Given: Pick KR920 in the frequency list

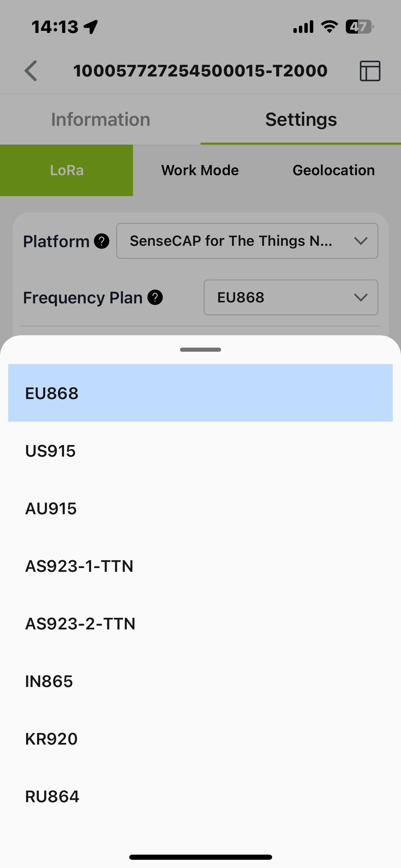Looking at the screenshot, I should (51, 739).
